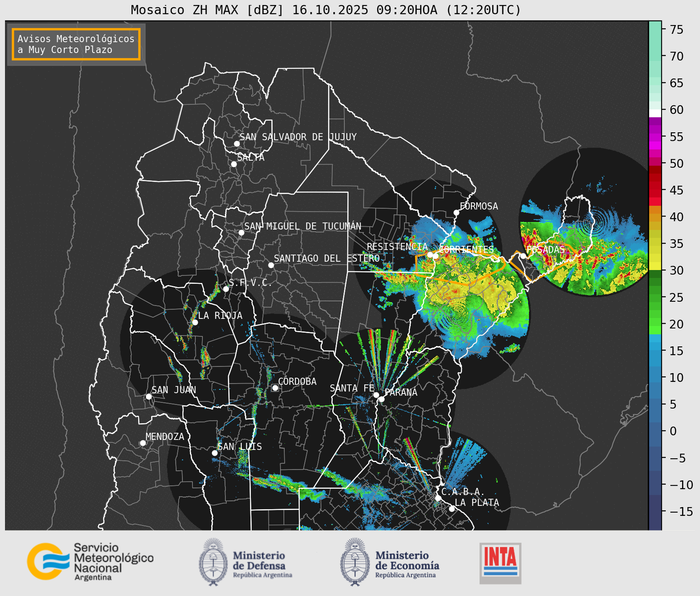
Task: Click the SANTIAGO DEL ESTERO label
Action: point(327,258)
